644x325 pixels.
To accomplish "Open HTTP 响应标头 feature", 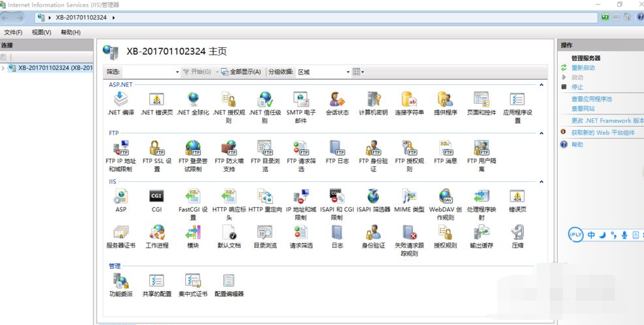I will [x=229, y=204].
